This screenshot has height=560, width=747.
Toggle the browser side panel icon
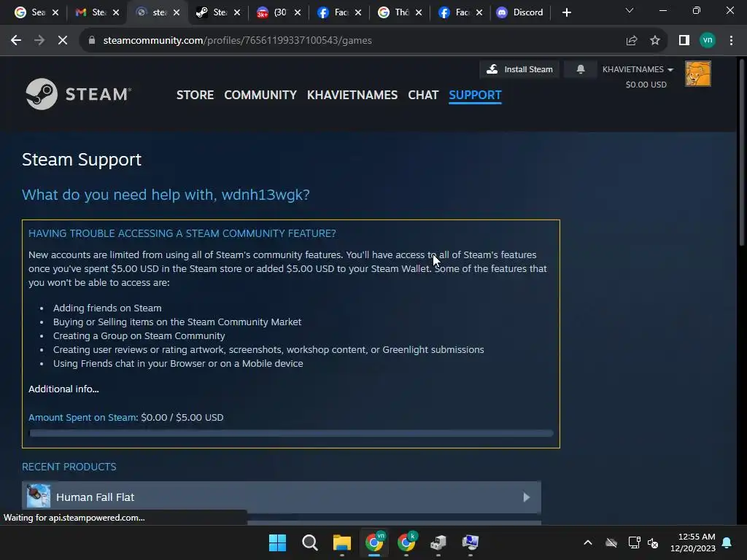coord(684,41)
